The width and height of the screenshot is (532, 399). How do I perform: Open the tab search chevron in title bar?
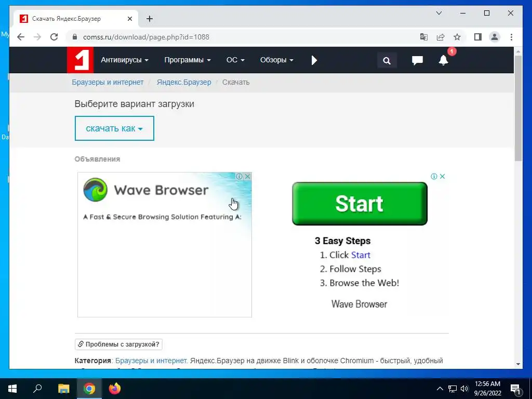tap(438, 13)
